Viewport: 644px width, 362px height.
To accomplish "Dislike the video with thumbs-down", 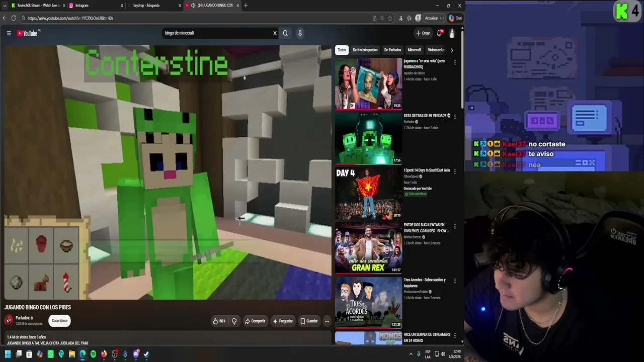I will tap(234, 321).
